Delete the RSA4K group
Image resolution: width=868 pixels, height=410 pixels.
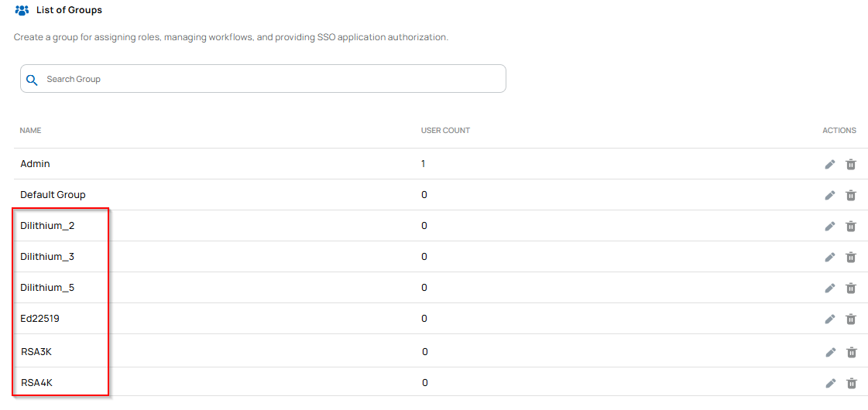point(851,383)
